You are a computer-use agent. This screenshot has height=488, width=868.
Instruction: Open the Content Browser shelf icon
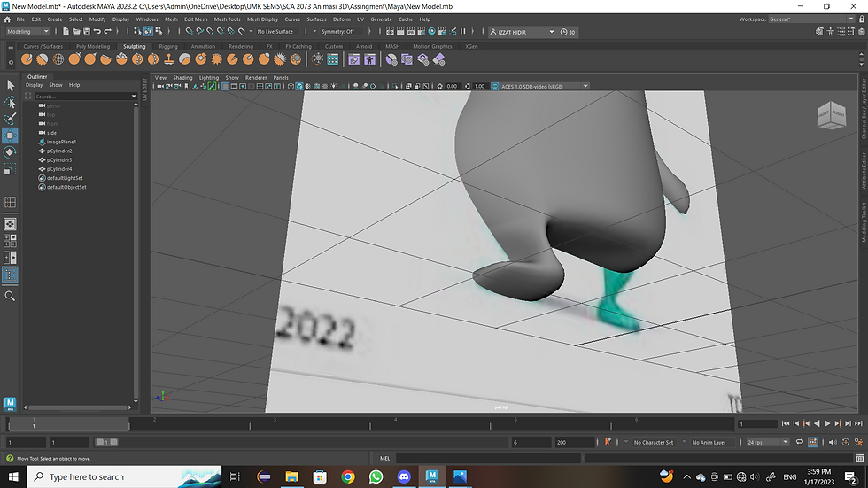point(333,59)
